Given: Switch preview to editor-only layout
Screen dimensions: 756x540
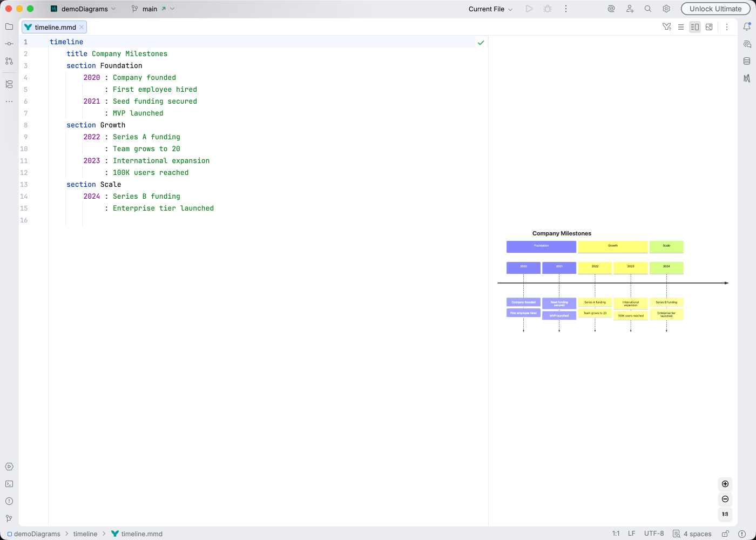Looking at the screenshot, I should [x=681, y=26].
